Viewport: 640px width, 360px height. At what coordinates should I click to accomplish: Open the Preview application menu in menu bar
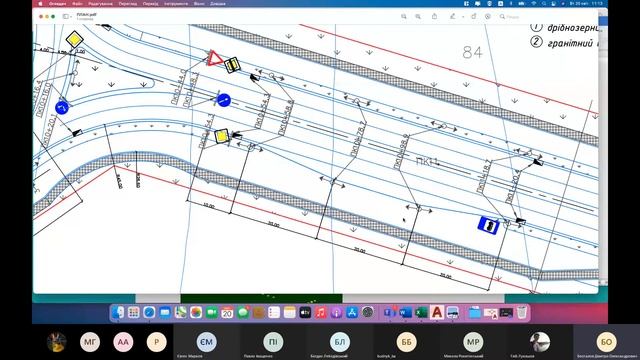tap(58, 4)
